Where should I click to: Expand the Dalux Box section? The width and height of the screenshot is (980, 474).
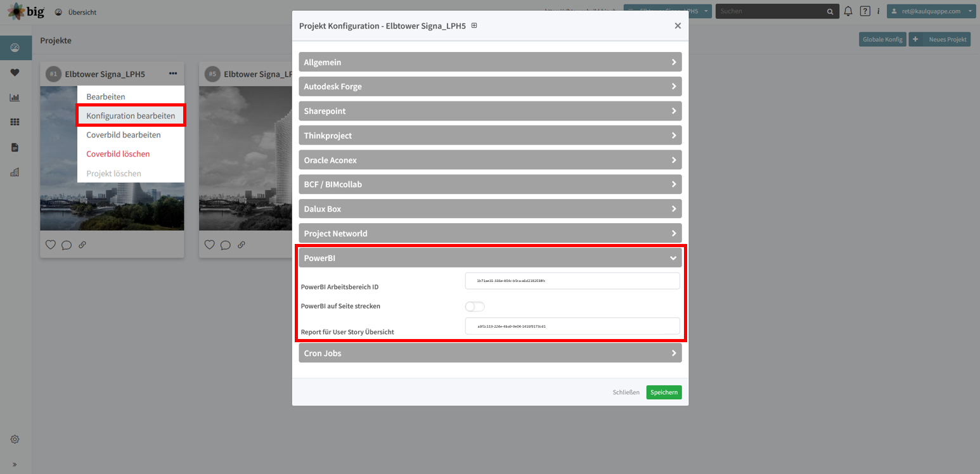pos(490,208)
